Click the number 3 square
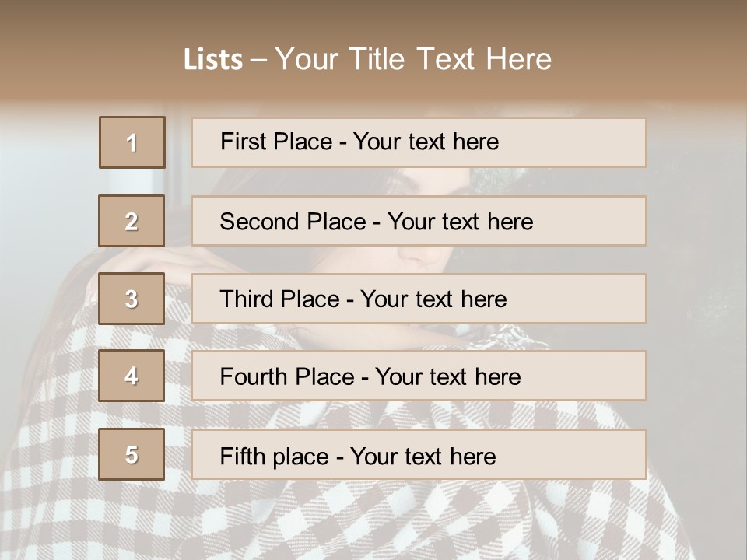 [132, 299]
